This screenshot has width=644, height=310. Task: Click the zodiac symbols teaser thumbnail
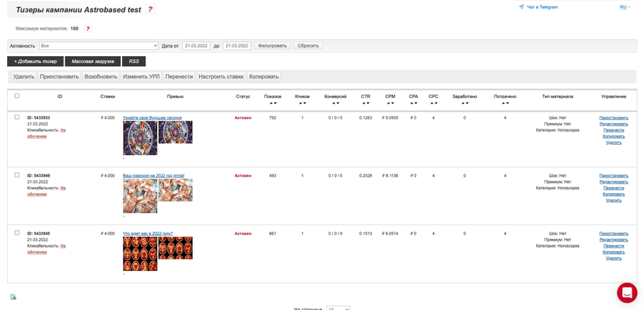click(x=140, y=254)
